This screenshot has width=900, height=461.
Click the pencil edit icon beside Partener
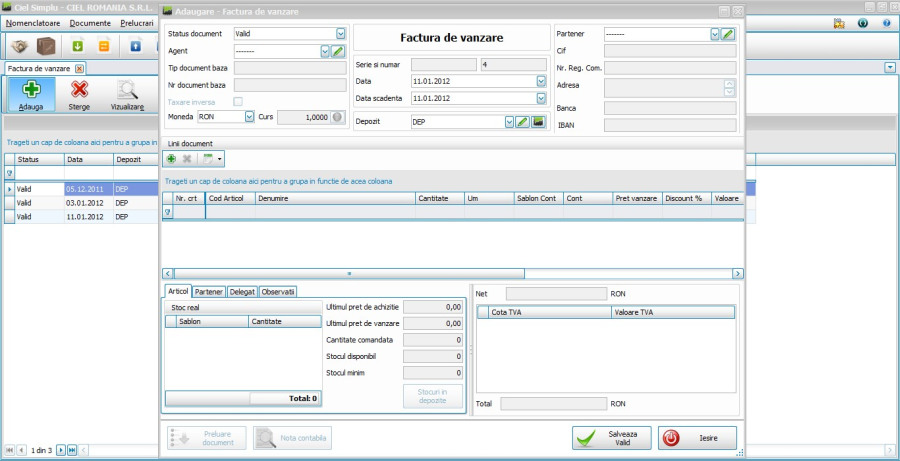728,34
